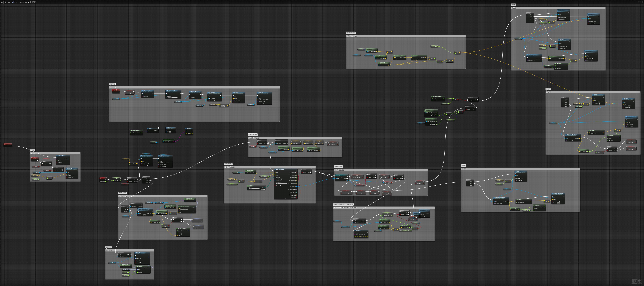Viewport: 644px width, 286px height.
Task: Toggle the Init Variable SET checkbox
Action: 335,145
